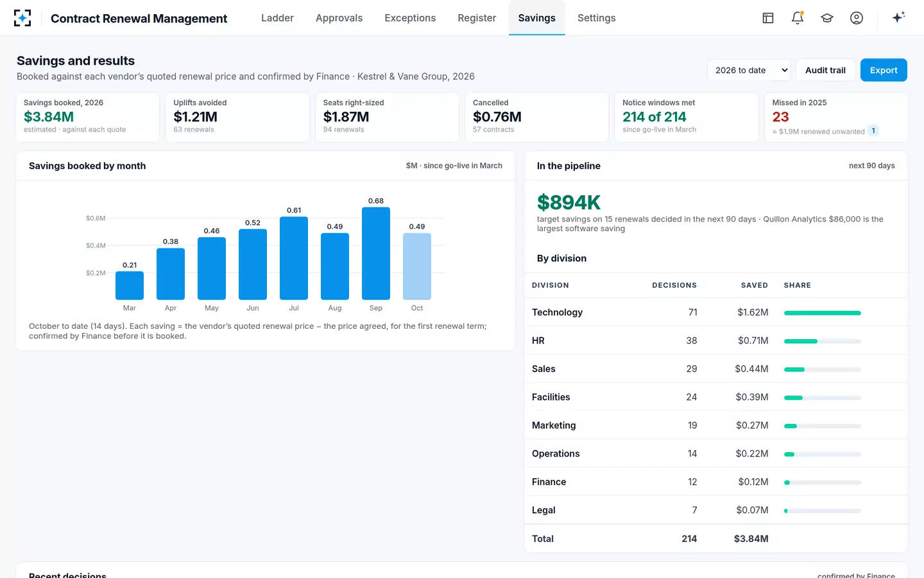Click the Contract Renewal Management logo icon
Viewport: 924px width, 578px height.
[22, 18]
